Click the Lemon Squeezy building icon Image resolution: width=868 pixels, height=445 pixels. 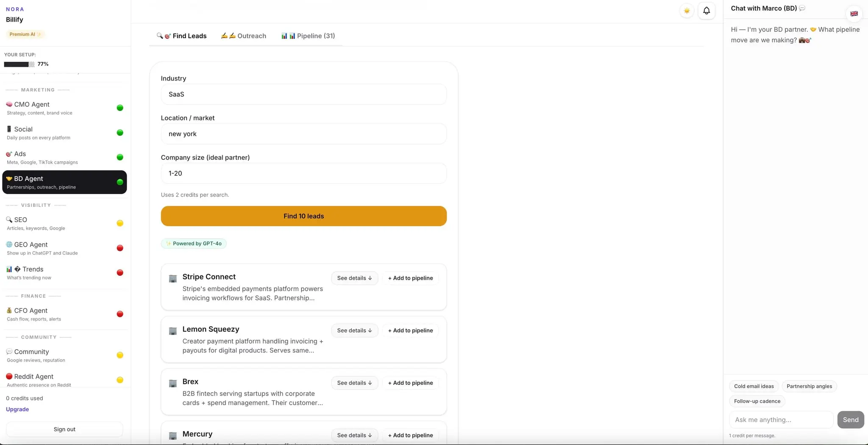coord(173,331)
